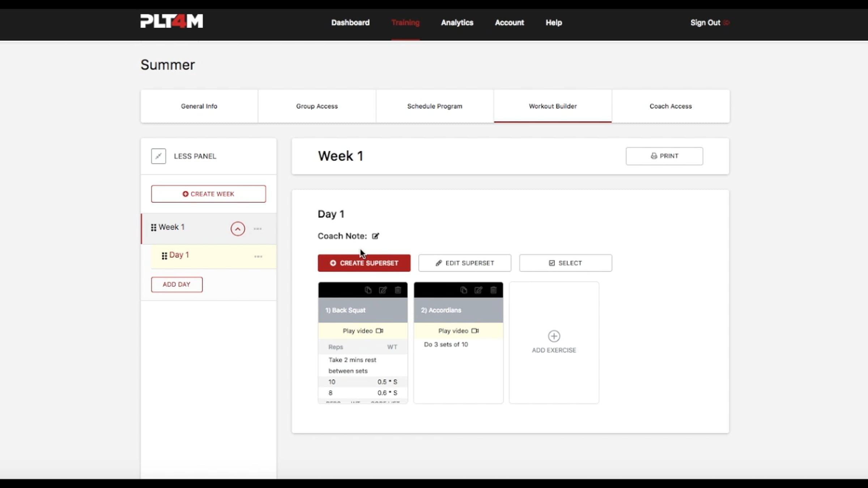Delete the Accordians exercise with trash icon
Image resolution: width=868 pixels, height=488 pixels.
coord(493,290)
